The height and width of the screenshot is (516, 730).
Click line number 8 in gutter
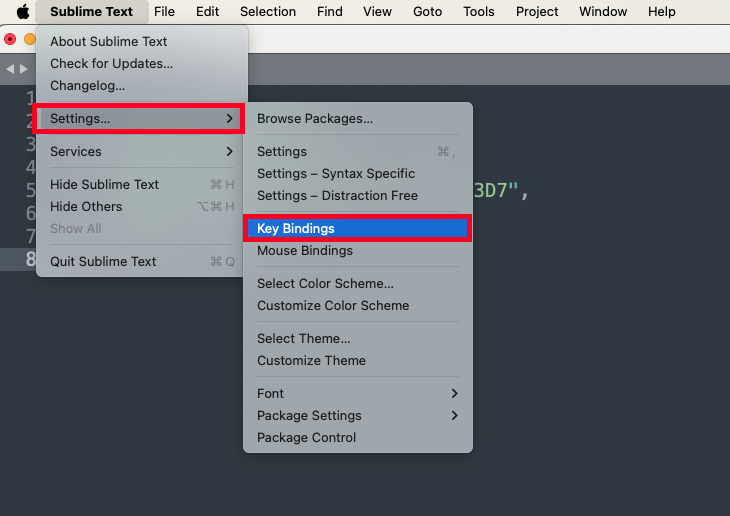(x=31, y=259)
